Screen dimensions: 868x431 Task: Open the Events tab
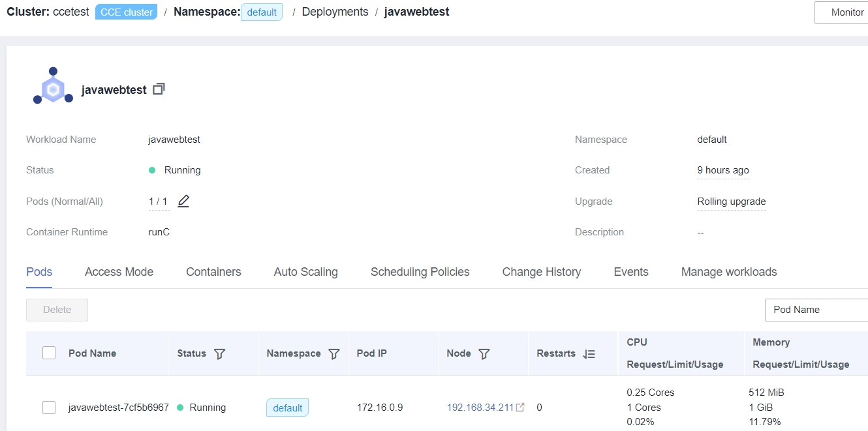click(x=630, y=272)
